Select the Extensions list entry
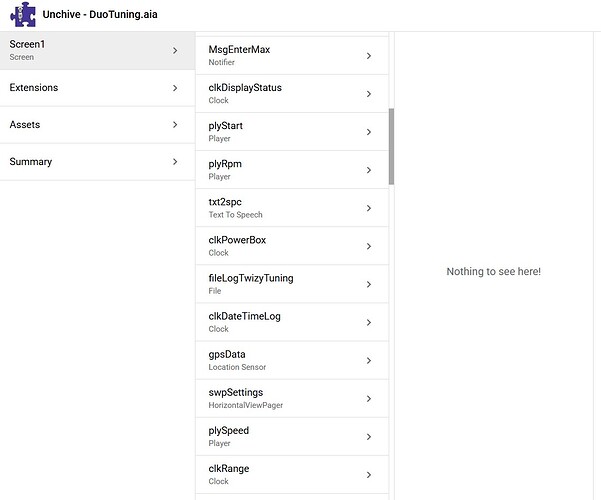The height and width of the screenshot is (500, 601). pos(90,88)
